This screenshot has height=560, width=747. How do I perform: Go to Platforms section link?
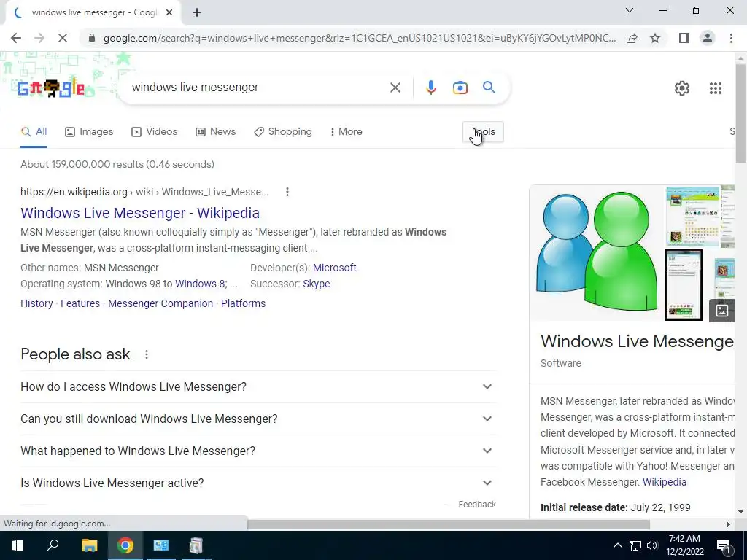[x=244, y=304]
